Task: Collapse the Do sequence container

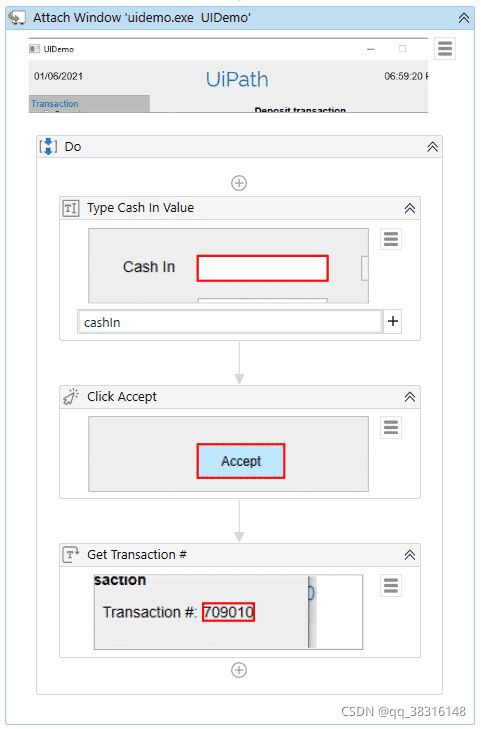Action: (432, 147)
